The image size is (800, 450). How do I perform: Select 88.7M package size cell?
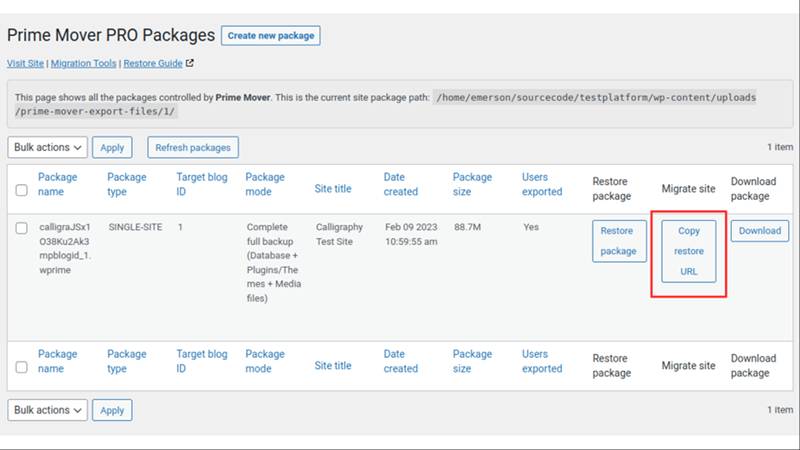point(467,227)
